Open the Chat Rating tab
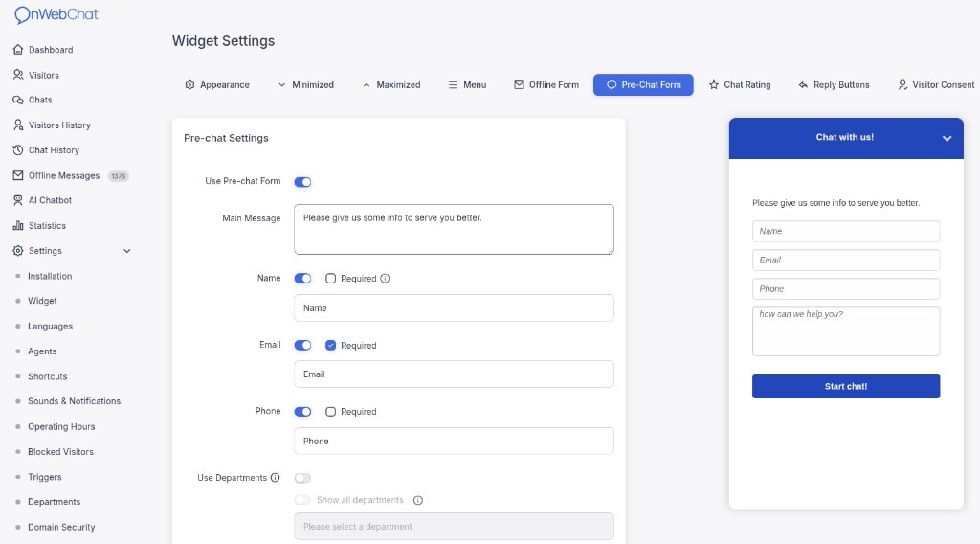The image size is (980, 544). [x=739, y=85]
